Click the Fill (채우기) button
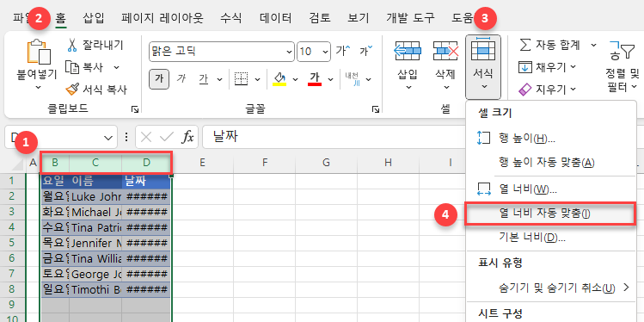644x322 pixels. click(x=547, y=67)
